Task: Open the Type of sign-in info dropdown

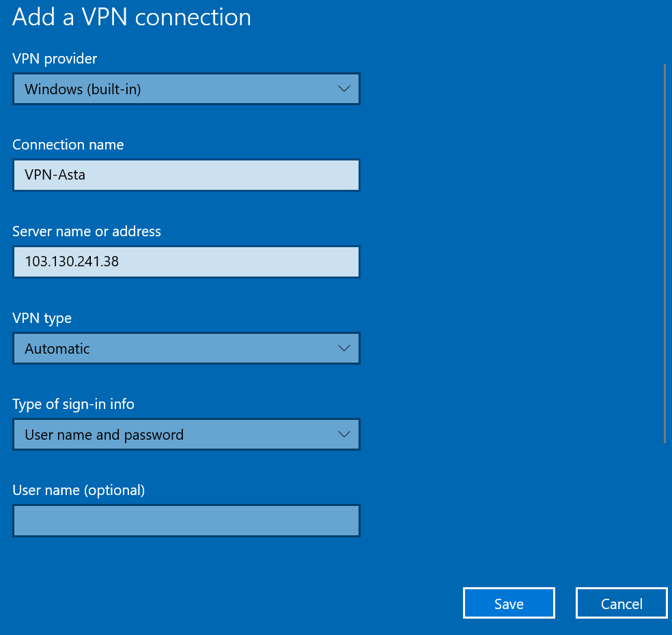Action: [x=186, y=434]
